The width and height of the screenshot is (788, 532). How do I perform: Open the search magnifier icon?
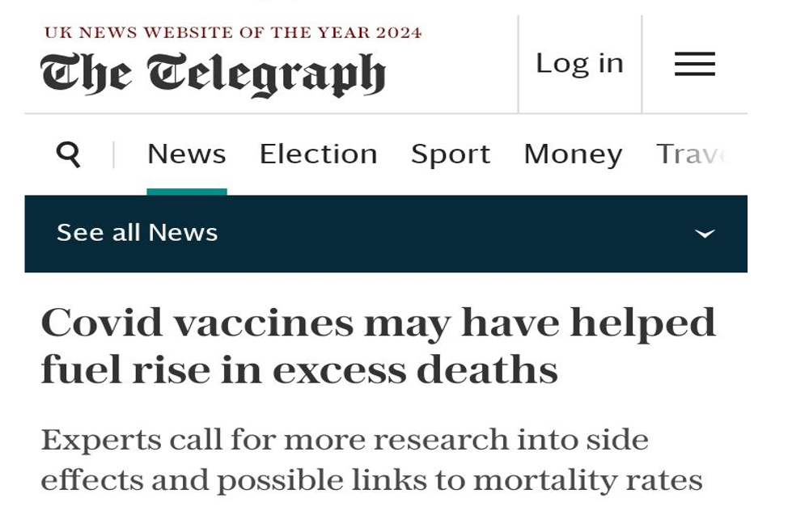[68, 154]
